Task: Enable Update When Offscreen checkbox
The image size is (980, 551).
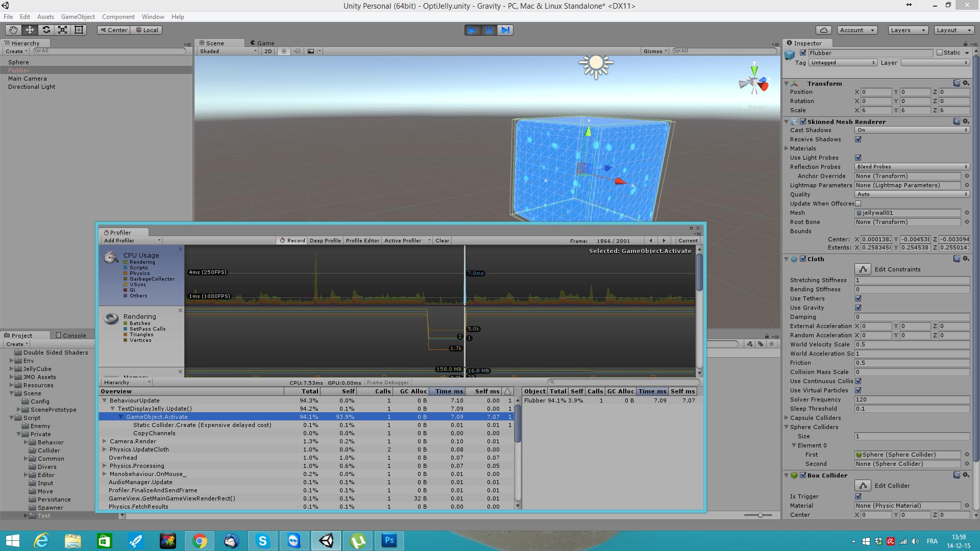Action: pos(858,204)
